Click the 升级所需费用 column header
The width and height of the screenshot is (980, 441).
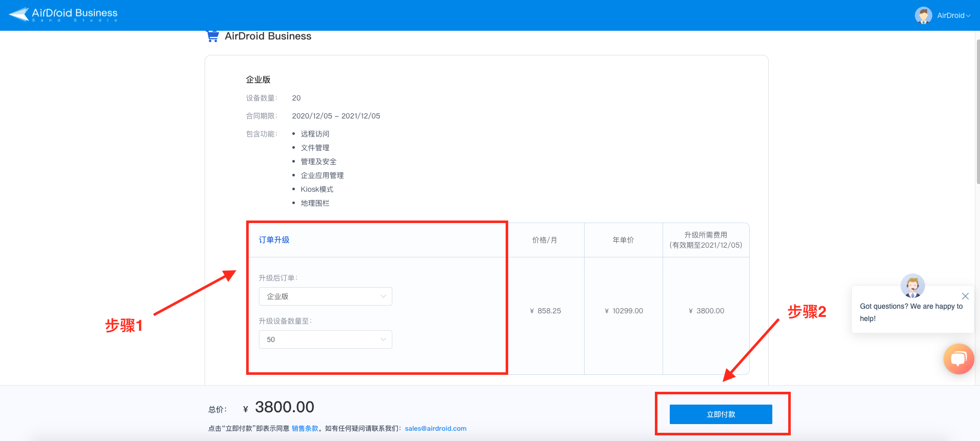pos(706,240)
